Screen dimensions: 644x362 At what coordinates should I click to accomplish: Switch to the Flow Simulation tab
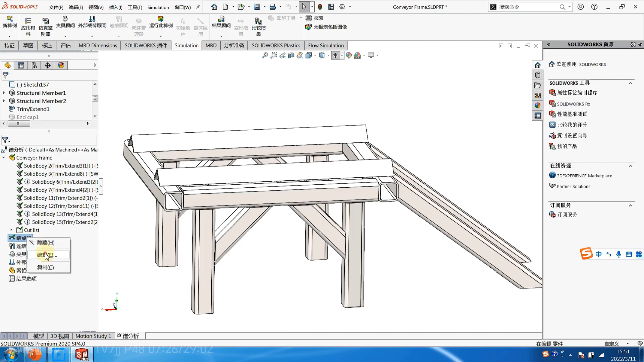[x=326, y=46]
